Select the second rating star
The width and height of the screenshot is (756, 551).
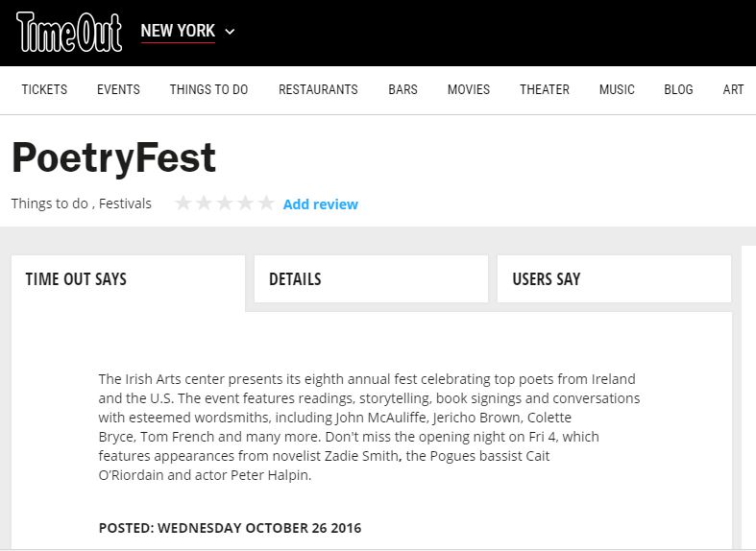tap(204, 204)
